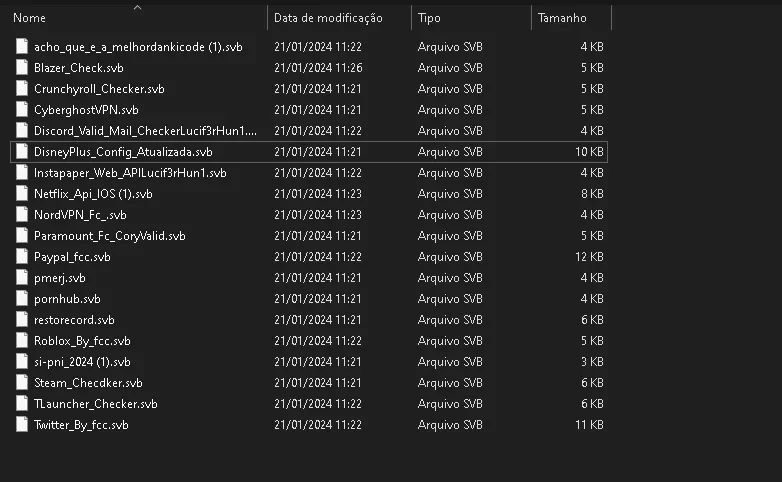Sort by the Tipo column header

tap(429, 18)
